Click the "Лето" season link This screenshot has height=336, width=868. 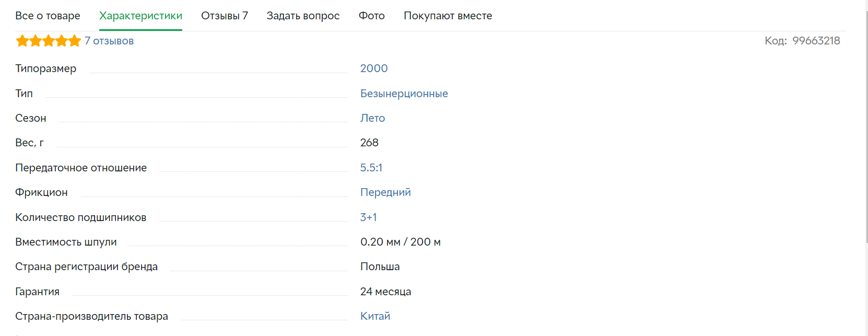372,118
